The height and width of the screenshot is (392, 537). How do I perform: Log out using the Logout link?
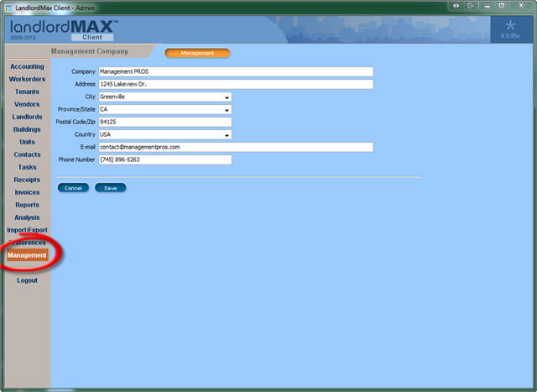coord(27,280)
